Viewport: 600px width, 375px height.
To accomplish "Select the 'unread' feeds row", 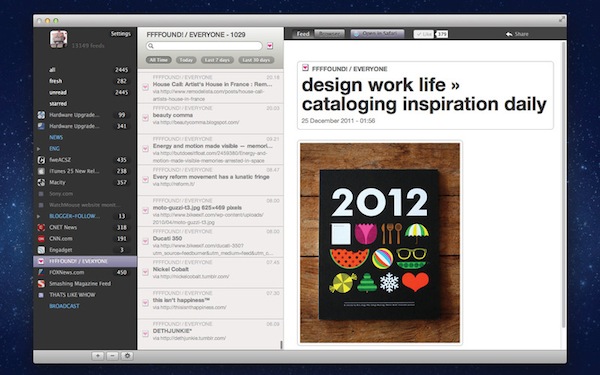I will pyautogui.click(x=85, y=92).
